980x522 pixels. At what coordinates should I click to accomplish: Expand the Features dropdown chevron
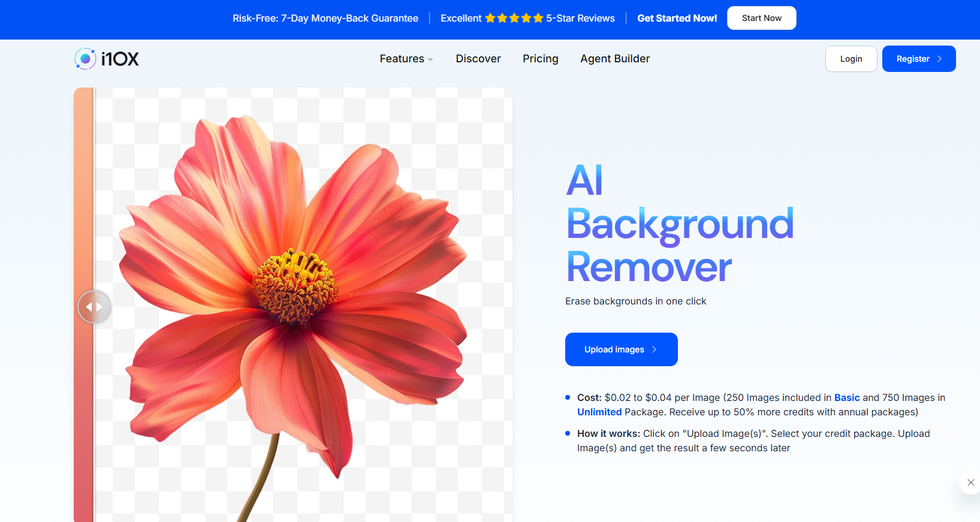430,59
